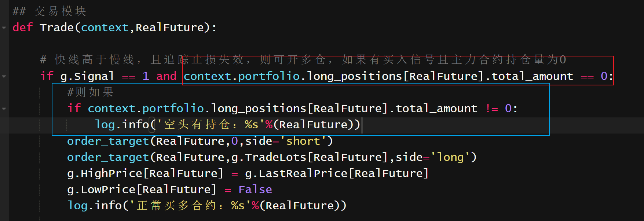Click the '#则如果' comment
The image size is (644, 221).
pos(90,92)
